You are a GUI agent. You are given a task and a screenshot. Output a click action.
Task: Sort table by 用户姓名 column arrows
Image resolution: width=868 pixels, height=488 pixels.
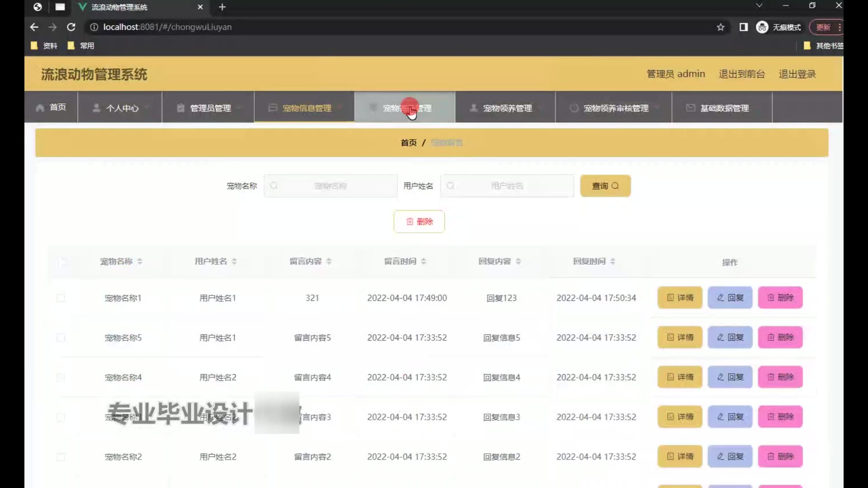(234, 261)
